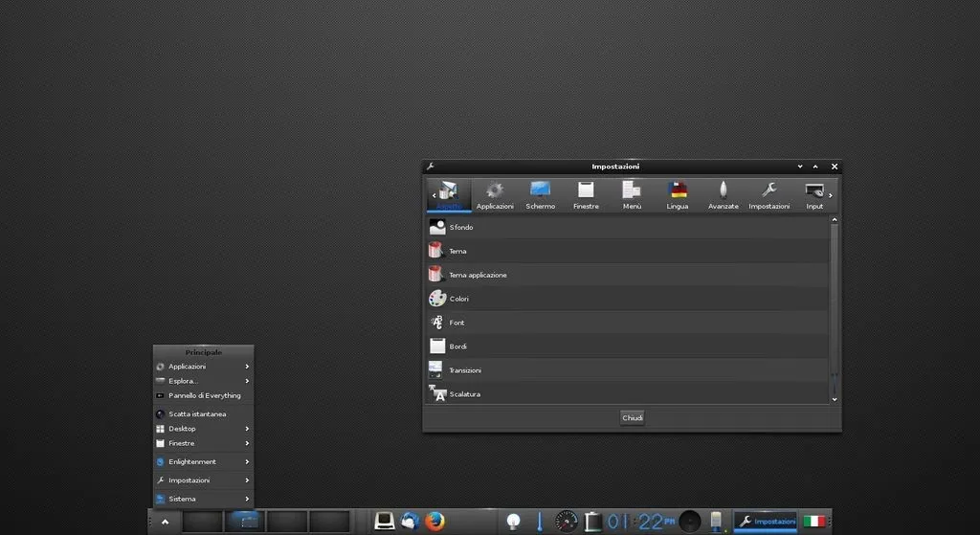This screenshot has width=980, height=535.
Task: Click the settings list scrollbar down arrow
Action: click(x=835, y=399)
